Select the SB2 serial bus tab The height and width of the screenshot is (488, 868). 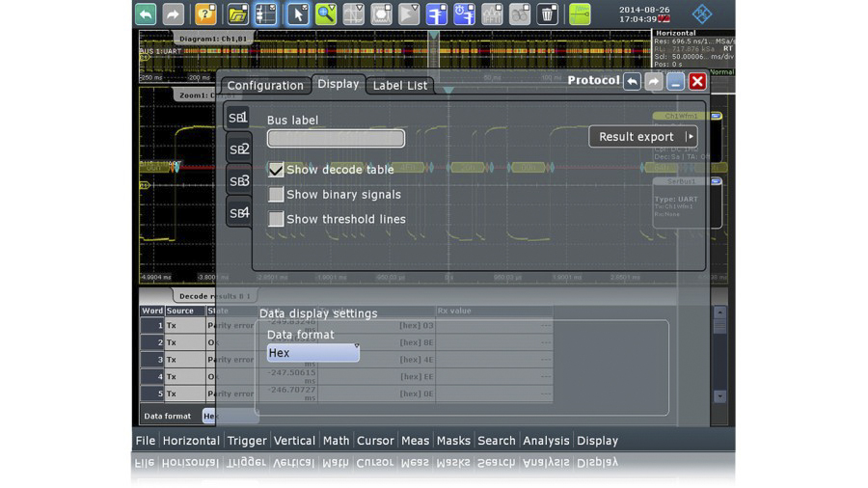238,149
